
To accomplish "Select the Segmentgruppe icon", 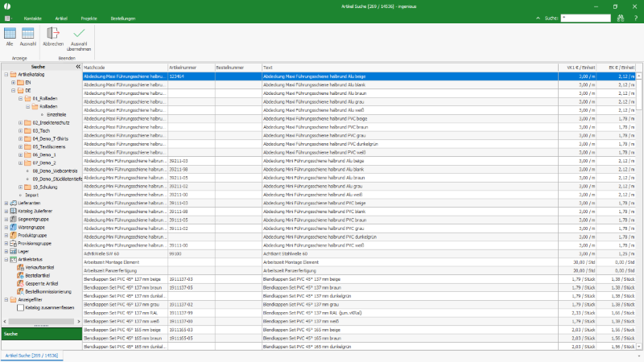I will pos(13,219).
